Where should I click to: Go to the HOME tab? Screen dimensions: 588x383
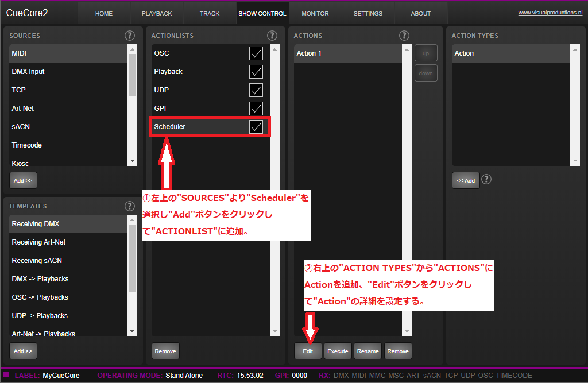(x=104, y=14)
